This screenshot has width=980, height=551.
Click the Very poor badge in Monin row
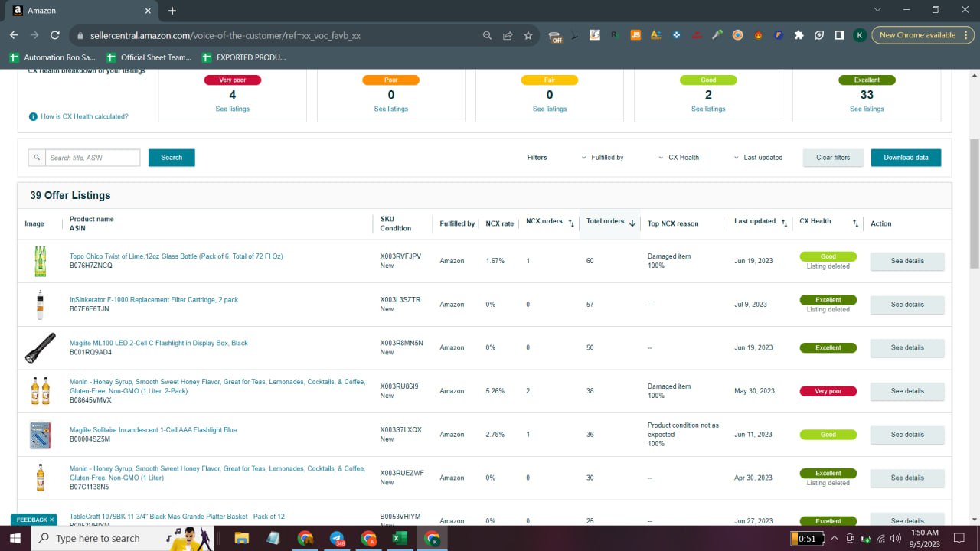click(828, 391)
